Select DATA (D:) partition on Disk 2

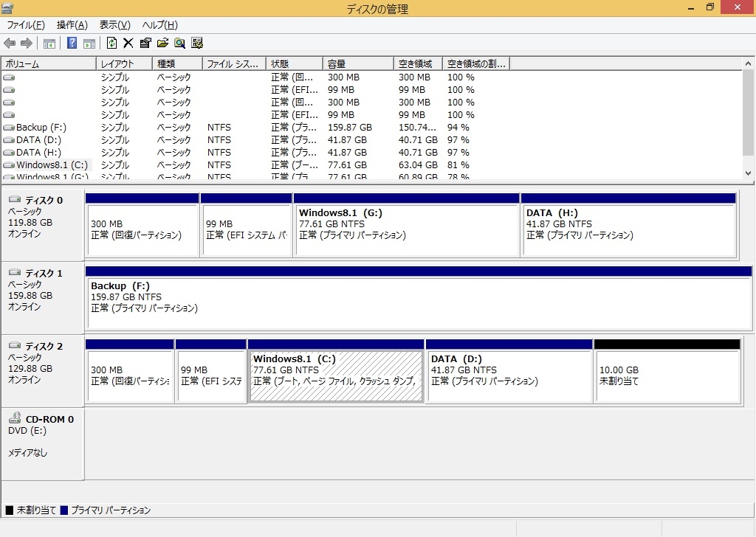pyautogui.click(x=509, y=376)
